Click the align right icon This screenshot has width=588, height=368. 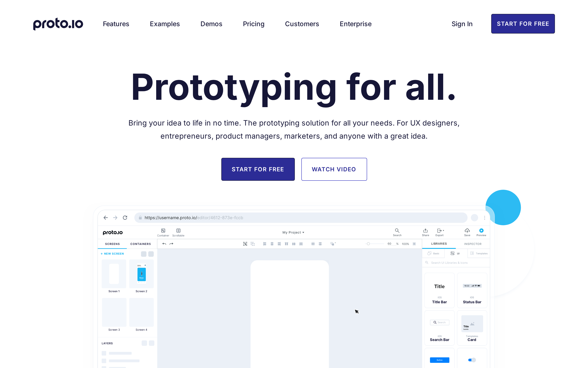279,244
